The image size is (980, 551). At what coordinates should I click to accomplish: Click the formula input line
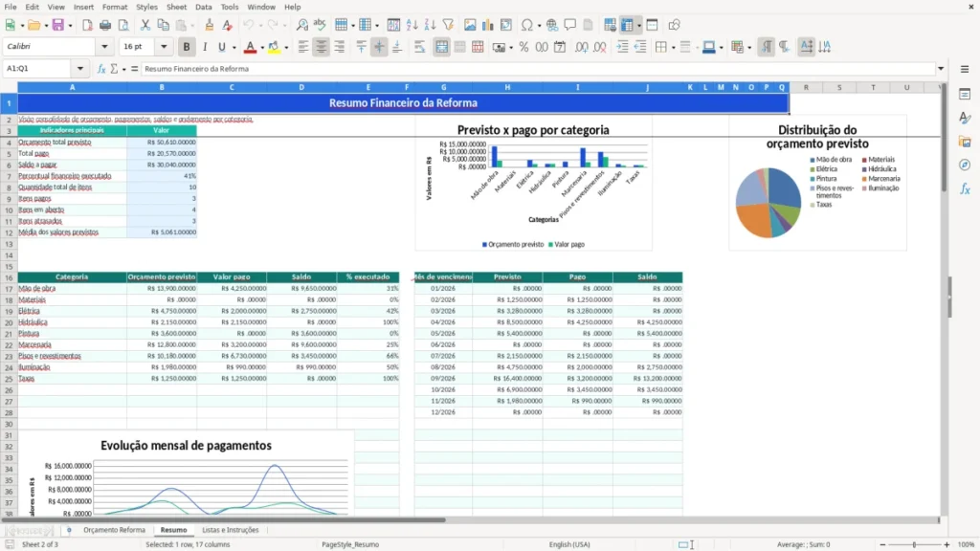click(538, 69)
